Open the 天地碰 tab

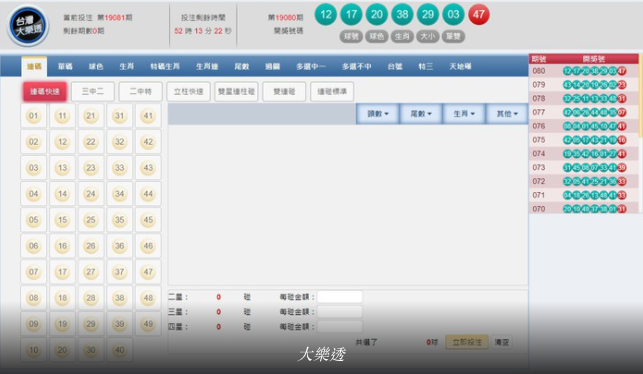coord(460,66)
